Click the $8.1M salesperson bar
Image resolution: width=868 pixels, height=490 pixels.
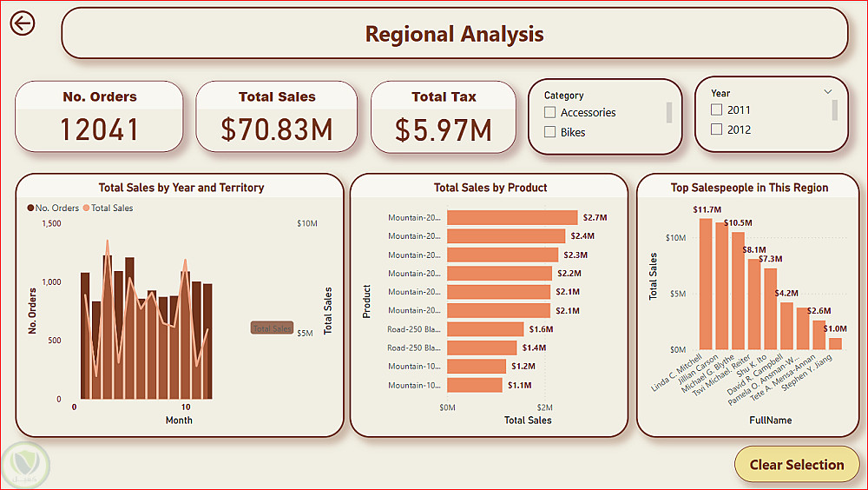point(754,304)
